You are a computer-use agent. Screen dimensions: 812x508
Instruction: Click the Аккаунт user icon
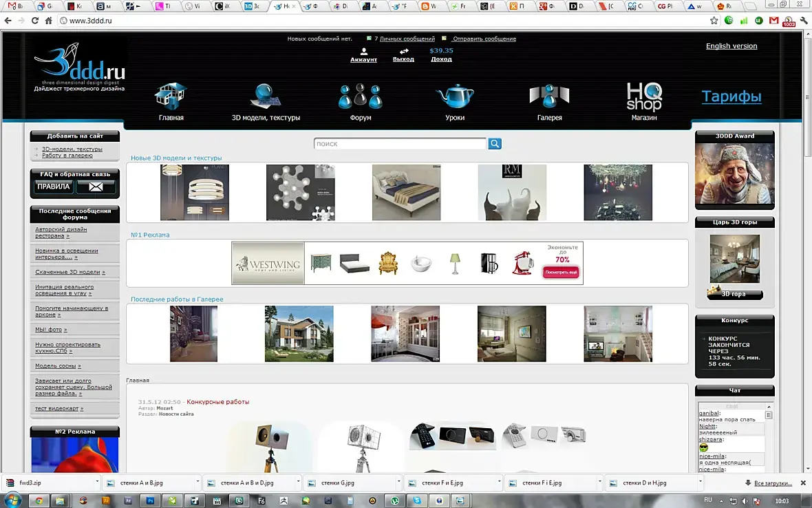(364, 51)
